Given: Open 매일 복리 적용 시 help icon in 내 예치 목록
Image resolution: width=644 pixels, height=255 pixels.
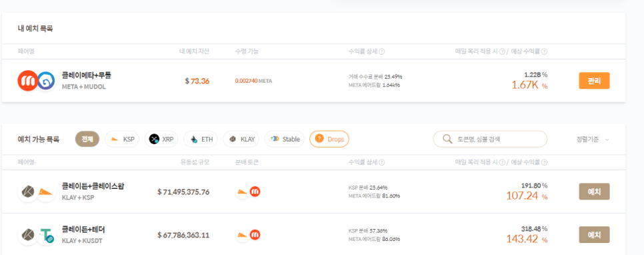Looking at the screenshot, I should point(502,51).
